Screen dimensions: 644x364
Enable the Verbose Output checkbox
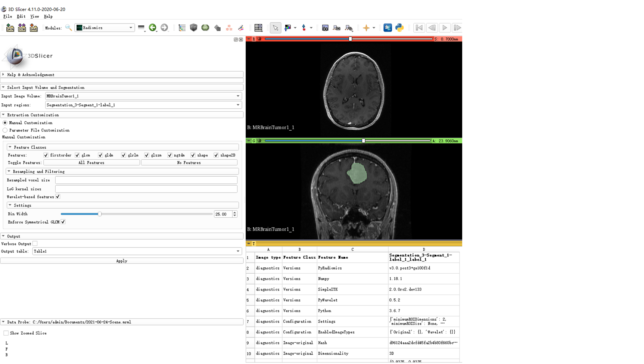(x=35, y=243)
